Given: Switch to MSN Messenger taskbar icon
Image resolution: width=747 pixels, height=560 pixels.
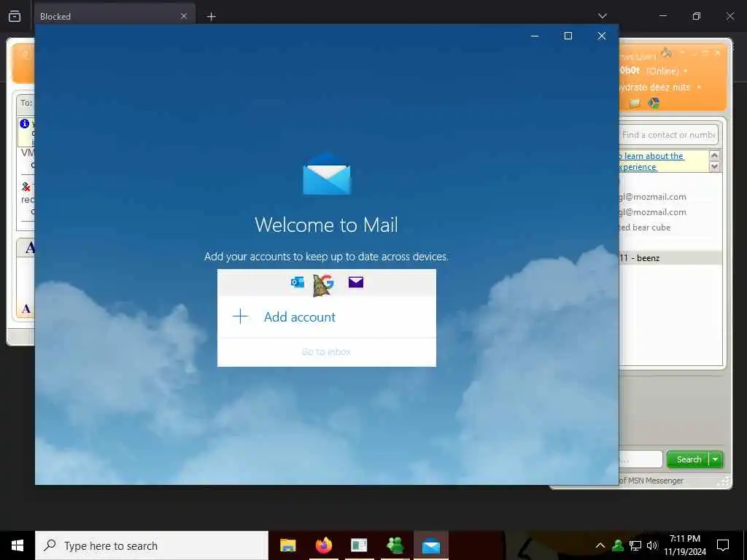Looking at the screenshot, I should [x=395, y=545].
